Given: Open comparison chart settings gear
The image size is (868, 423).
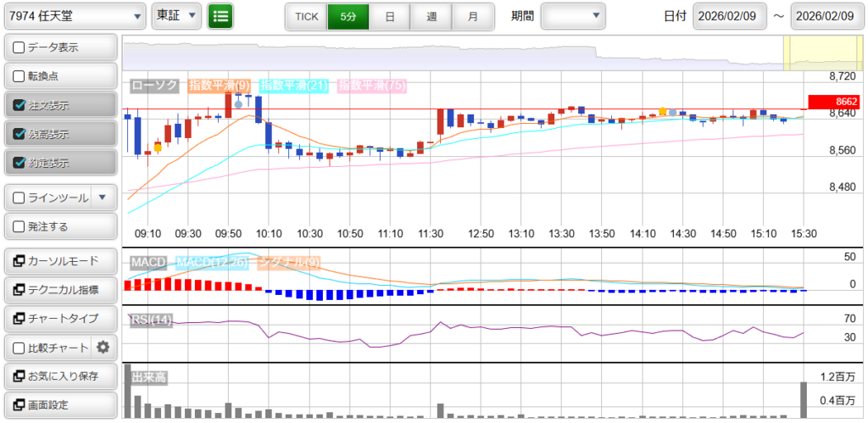Looking at the screenshot, I should point(103,347).
